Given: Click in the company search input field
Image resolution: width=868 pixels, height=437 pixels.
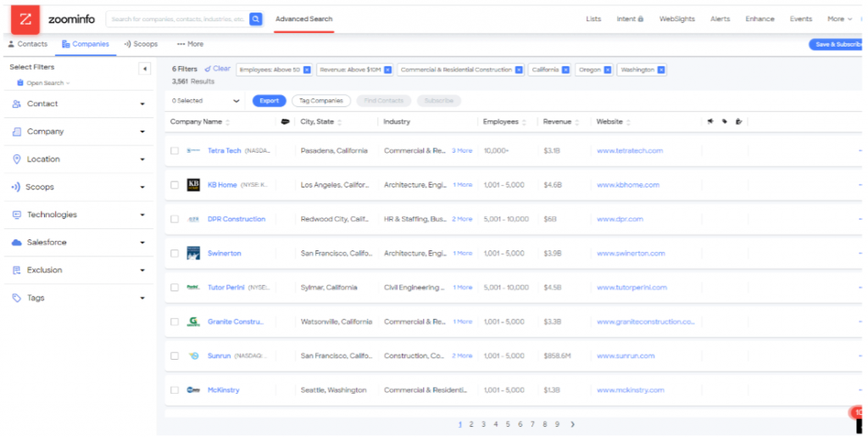Looking at the screenshot, I should point(178,19).
